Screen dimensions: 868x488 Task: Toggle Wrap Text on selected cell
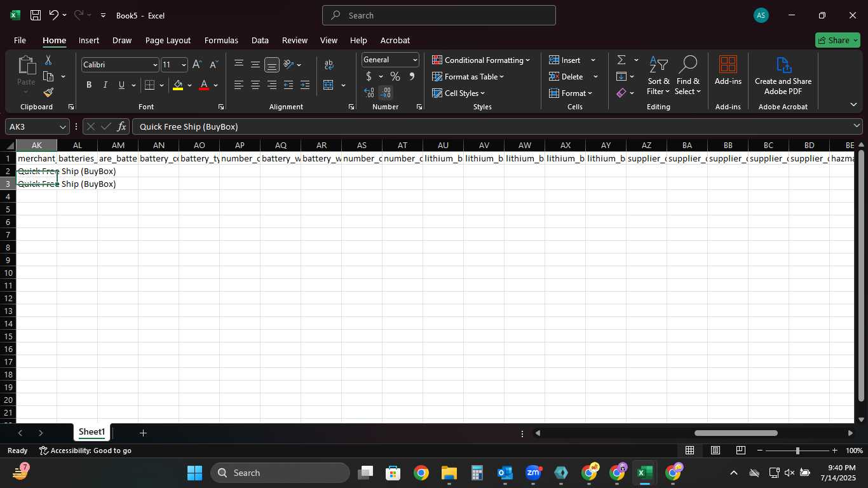click(329, 64)
